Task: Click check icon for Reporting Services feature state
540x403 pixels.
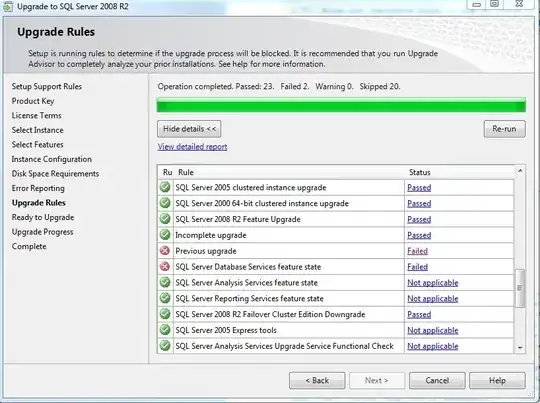Action: coord(165,298)
